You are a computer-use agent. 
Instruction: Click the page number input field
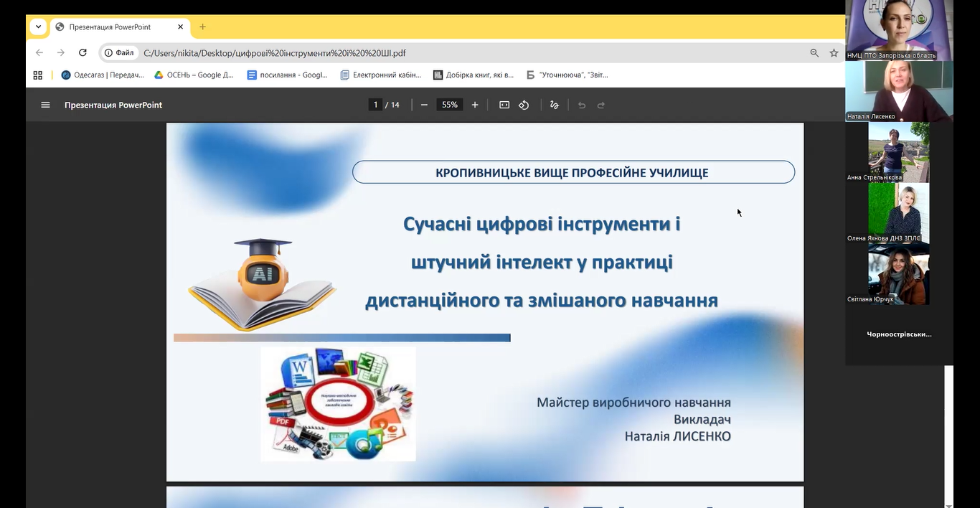[x=375, y=105]
